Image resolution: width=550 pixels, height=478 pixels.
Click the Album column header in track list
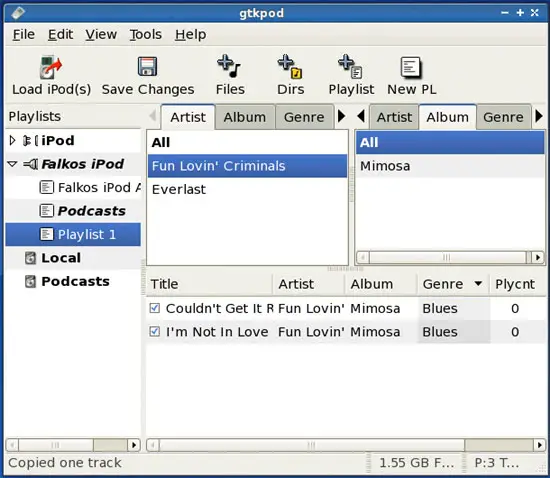pos(381,284)
